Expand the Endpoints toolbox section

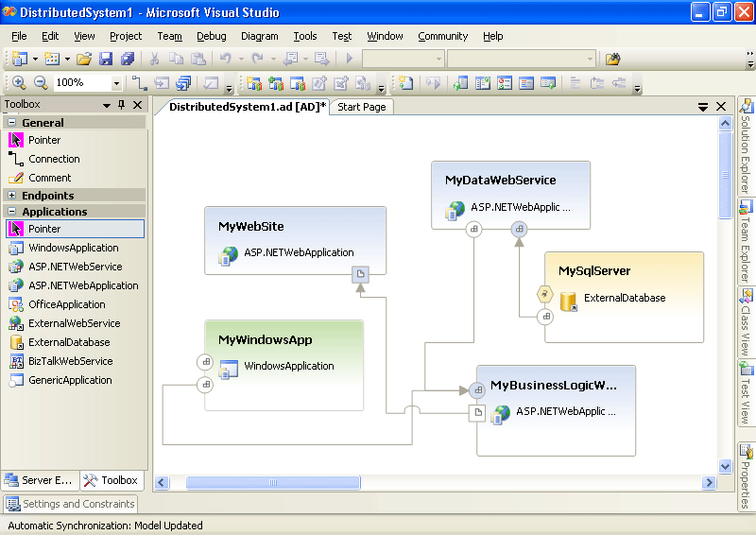point(12,196)
